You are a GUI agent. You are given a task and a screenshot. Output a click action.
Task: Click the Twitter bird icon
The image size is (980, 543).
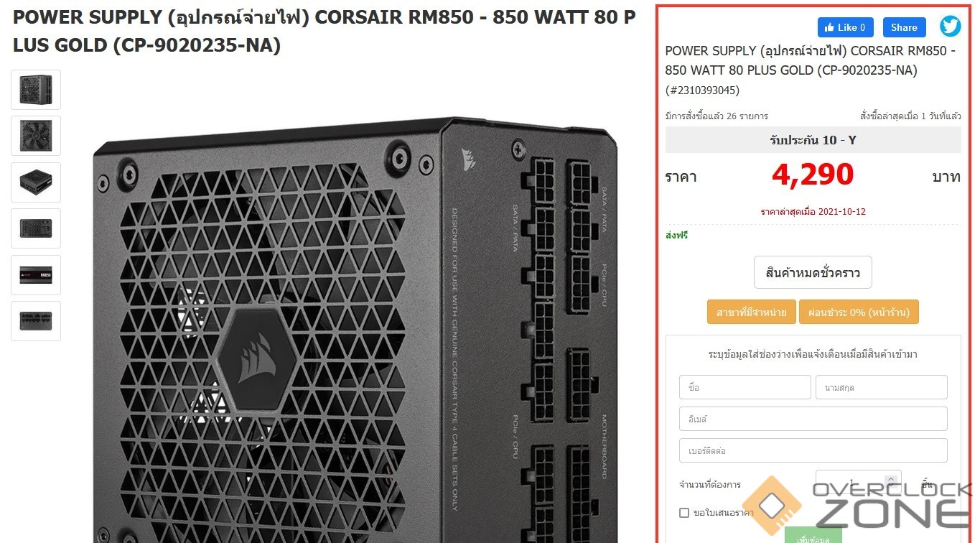[x=951, y=27]
